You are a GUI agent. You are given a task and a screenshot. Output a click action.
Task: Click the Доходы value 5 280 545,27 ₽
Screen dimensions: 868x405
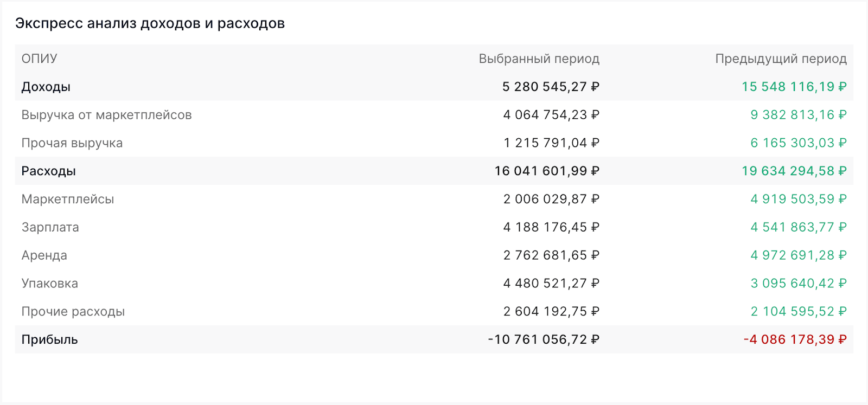point(550,87)
